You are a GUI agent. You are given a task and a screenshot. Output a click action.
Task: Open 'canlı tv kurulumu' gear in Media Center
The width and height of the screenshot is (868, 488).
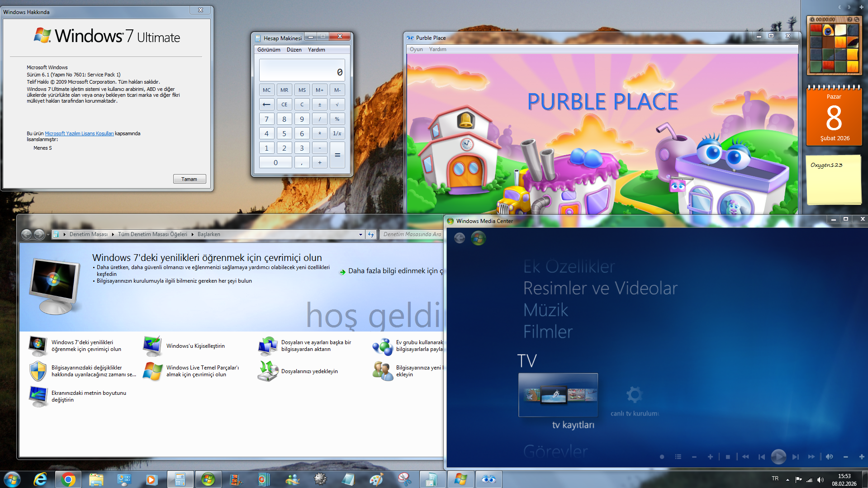point(635,395)
